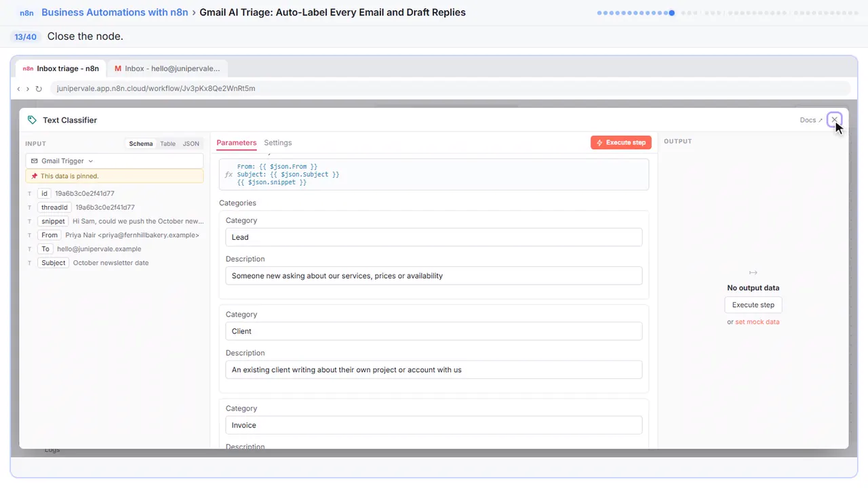The height and width of the screenshot is (488, 868).
Task: Go back using the browser back arrow
Action: click(x=18, y=89)
